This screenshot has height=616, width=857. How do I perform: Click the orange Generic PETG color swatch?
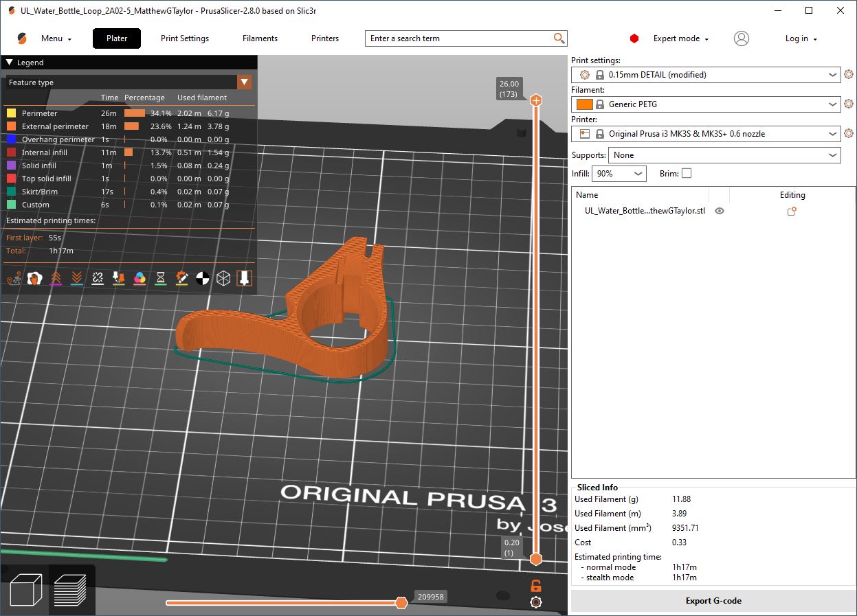click(x=584, y=104)
